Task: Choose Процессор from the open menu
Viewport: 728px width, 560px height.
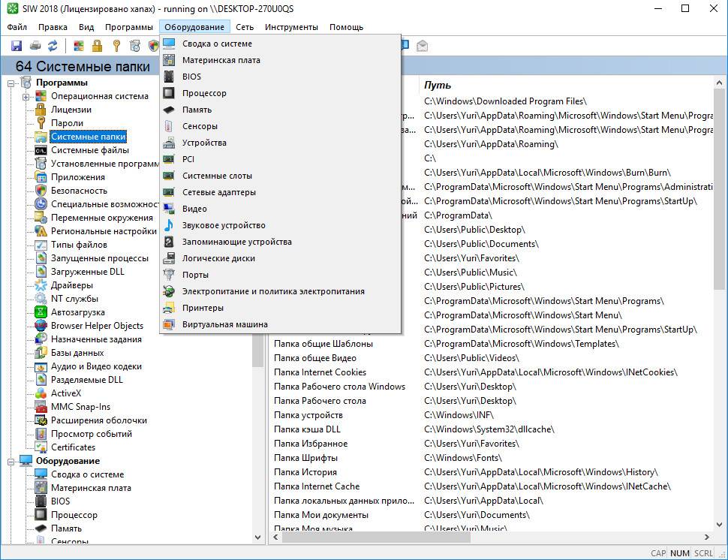Action: pos(204,93)
